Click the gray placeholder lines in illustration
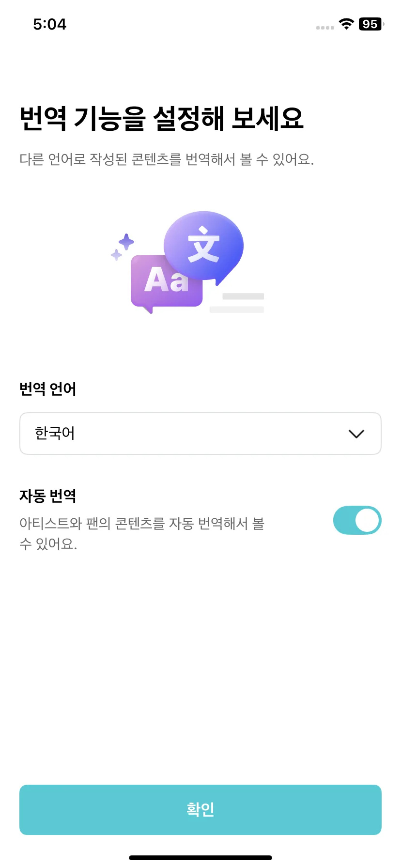 237,303
